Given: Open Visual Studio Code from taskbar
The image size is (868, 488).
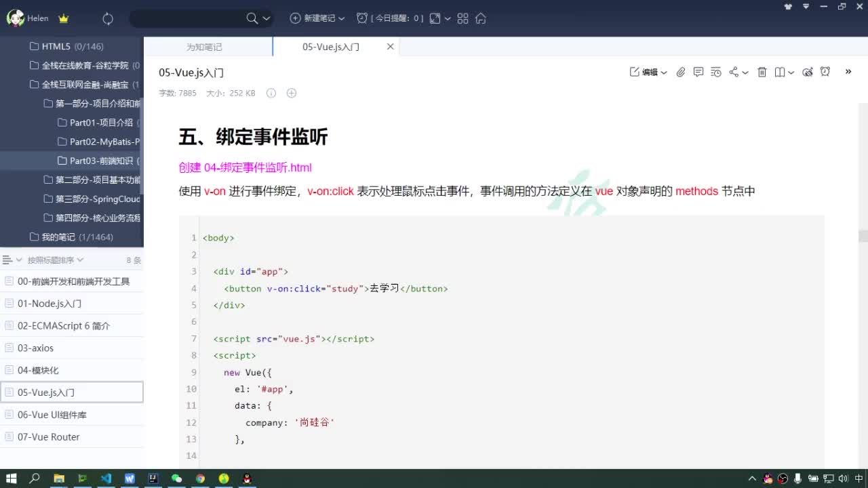Looking at the screenshot, I should click(106, 479).
